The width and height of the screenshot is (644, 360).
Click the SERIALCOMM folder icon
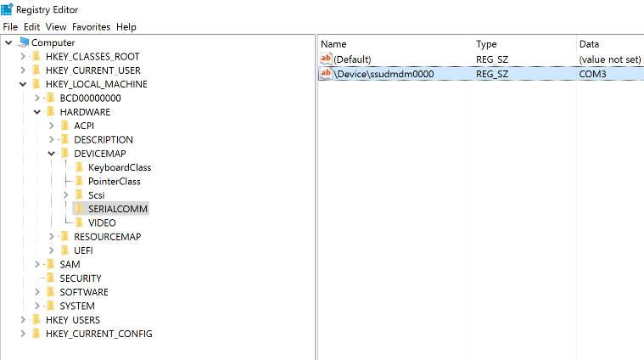tap(78, 209)
